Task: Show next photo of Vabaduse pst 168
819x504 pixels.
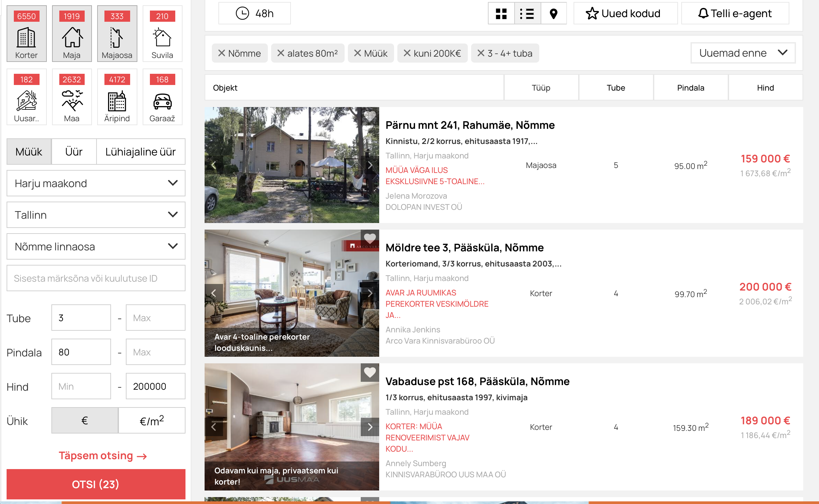Action: click(370, 427)
